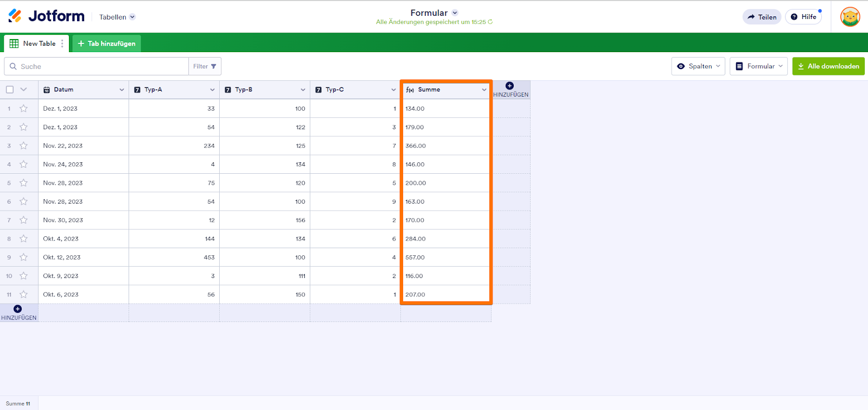868x410 pixels.
Task: Click the Jotform logo
Action: click(x=47, y=16)
